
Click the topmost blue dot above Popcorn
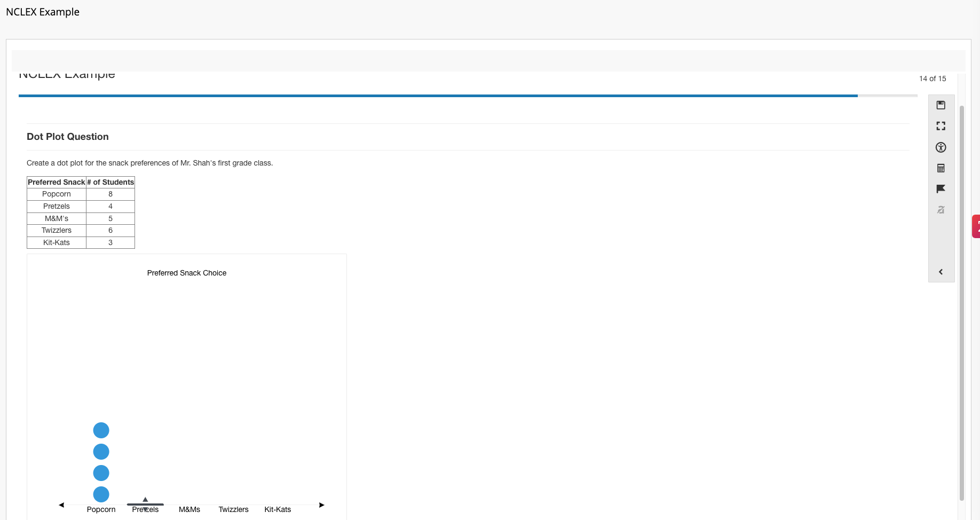(101, 430)
